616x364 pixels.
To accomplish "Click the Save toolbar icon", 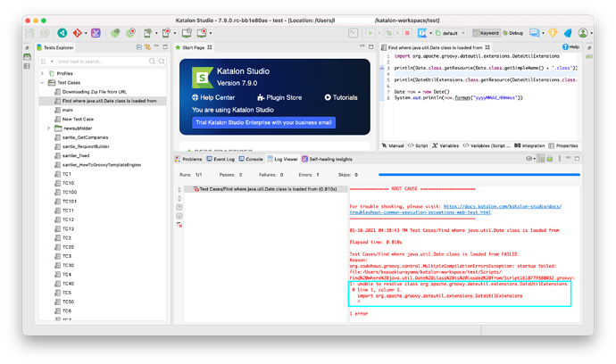I will click(29, 33).
